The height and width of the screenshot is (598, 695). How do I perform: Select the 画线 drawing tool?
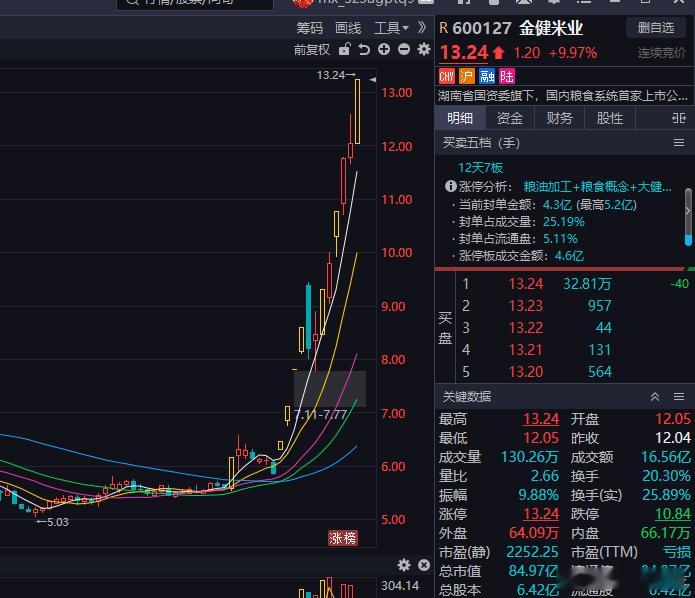(x=348, y=28)
